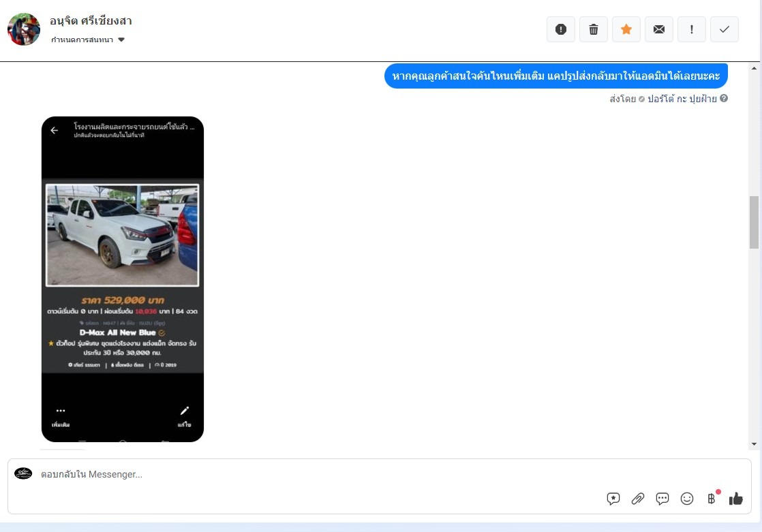Flag conversation with exclamation mark icon
The image size is (762, 532).
[x=692, y=29]
